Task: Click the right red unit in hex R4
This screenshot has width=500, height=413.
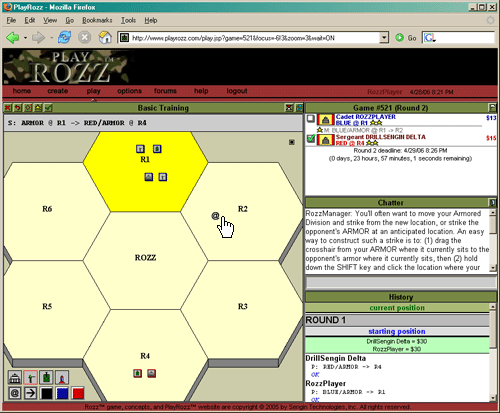Action: pyautogui.click(x=152, y=373)
